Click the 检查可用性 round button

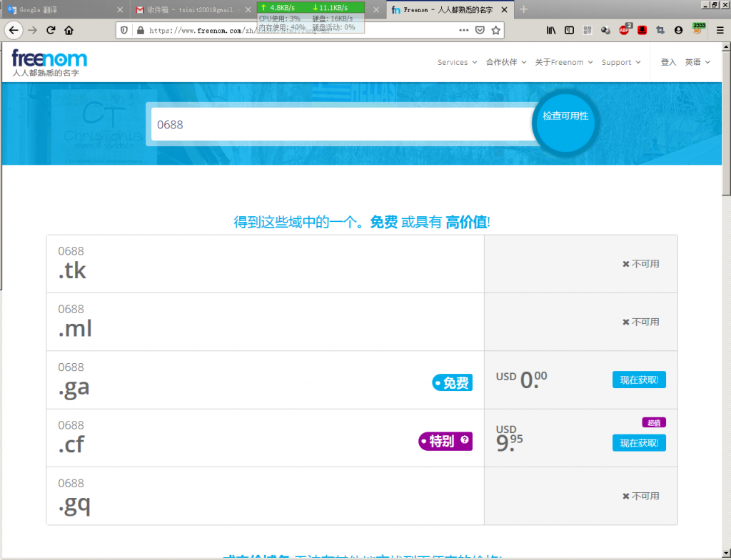tap(565, 121)
